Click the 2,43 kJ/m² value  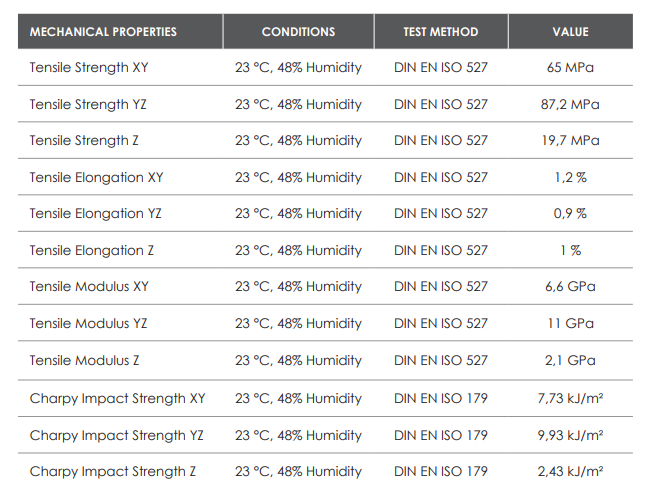570,471
